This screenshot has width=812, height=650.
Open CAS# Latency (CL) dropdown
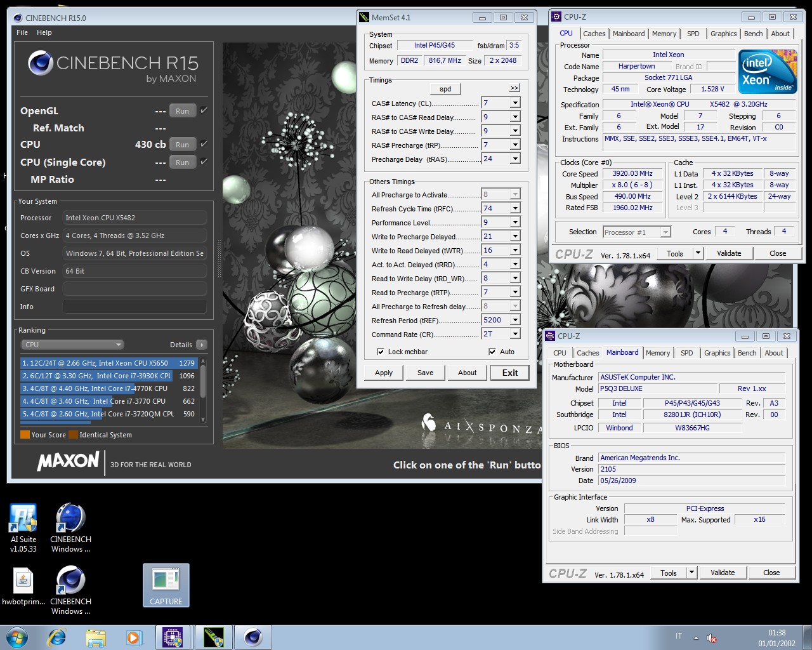click(x=515, y=103)
